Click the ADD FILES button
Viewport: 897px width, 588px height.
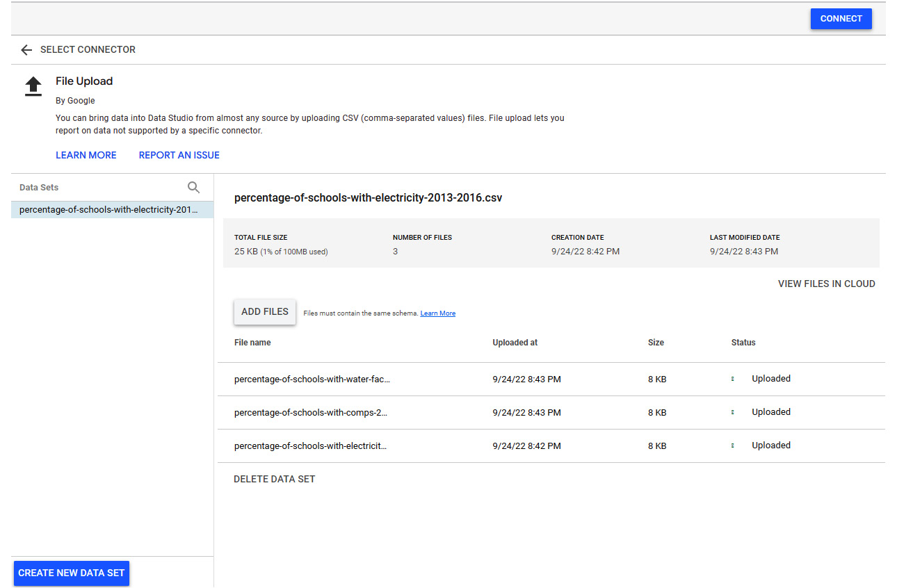pyautogui.click(x=265, y=312)
